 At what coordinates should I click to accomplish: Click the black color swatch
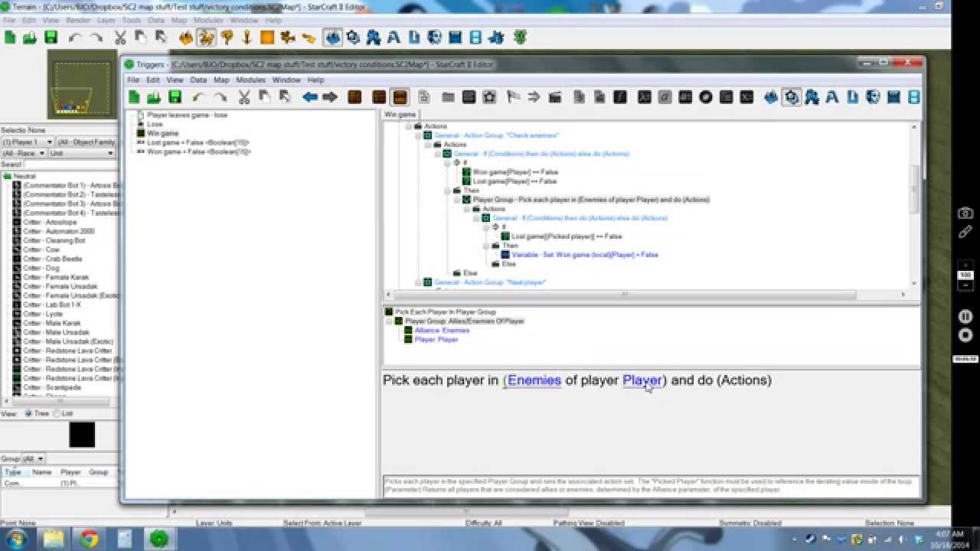click(82, 435)
